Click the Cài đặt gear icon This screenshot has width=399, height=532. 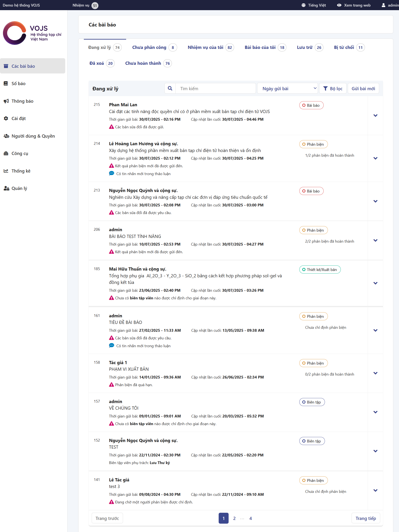[6, 118]
